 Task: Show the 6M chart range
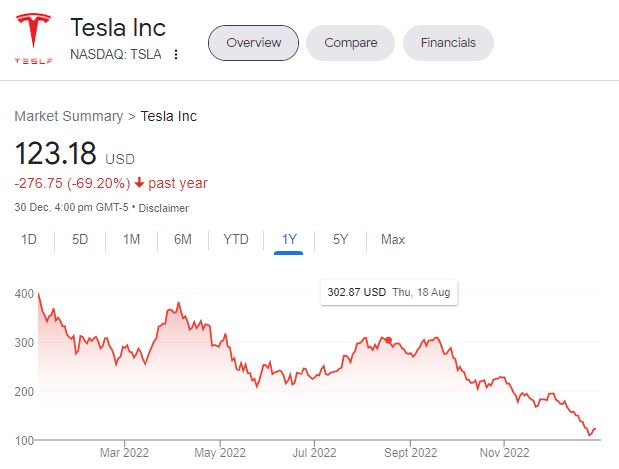coord(182,240)
